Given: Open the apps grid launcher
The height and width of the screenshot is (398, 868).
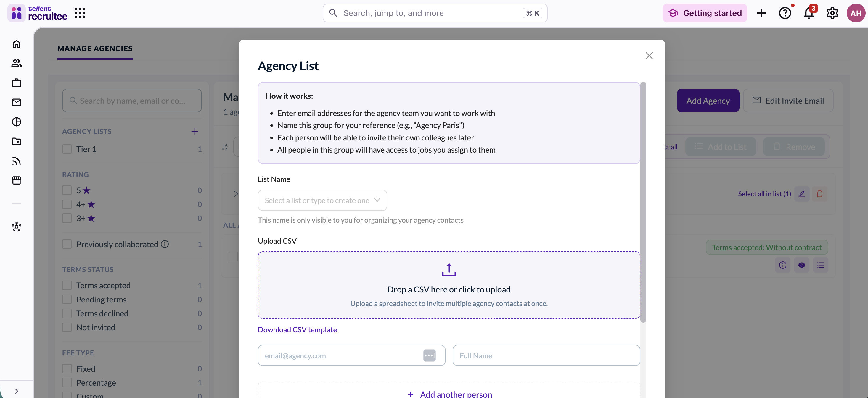Looking at the screenshot, I should (x=80, y=13).
